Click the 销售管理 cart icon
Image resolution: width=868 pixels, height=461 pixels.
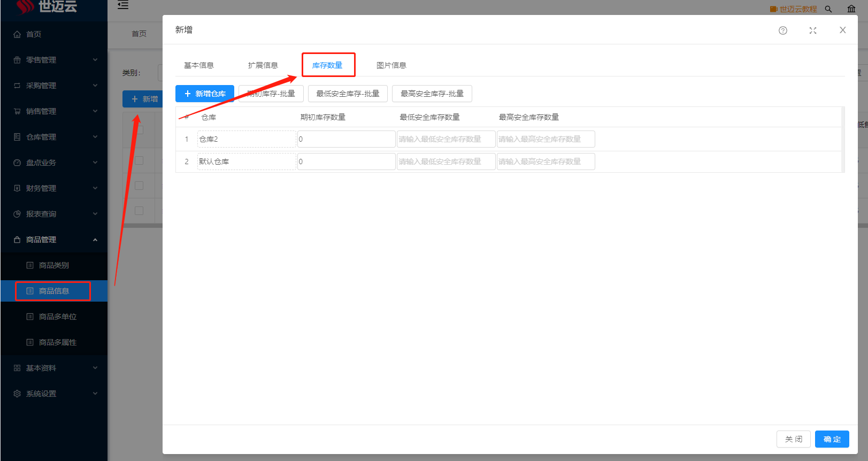(x=17, y=111)
